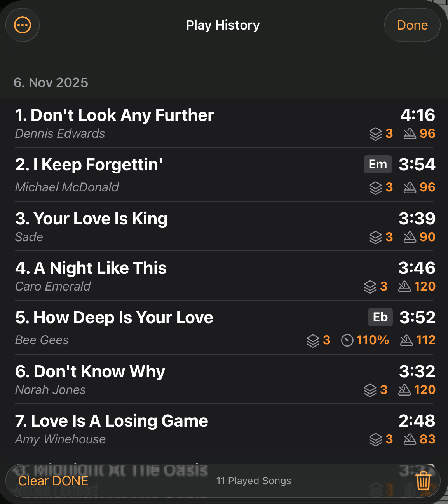Screen dimensions: 448x504
Task: Click the layers icon for Don't Look Any Further
Action: [x=375, y=134]
